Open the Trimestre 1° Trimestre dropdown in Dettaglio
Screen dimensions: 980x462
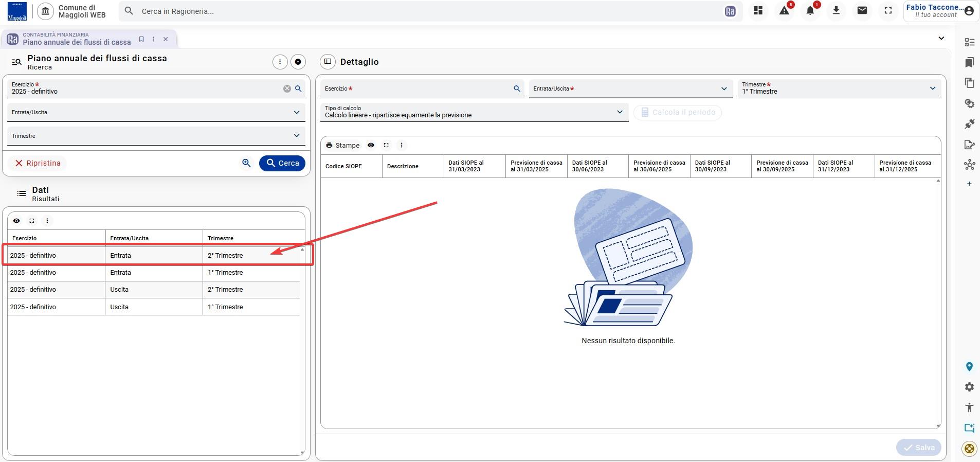click(839, 88)
